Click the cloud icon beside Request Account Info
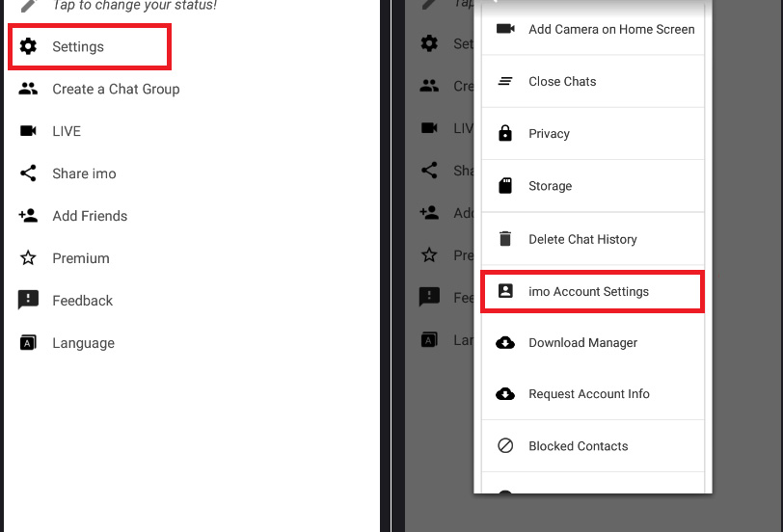This screenshot has height=532, width=783. pos(505,393)
